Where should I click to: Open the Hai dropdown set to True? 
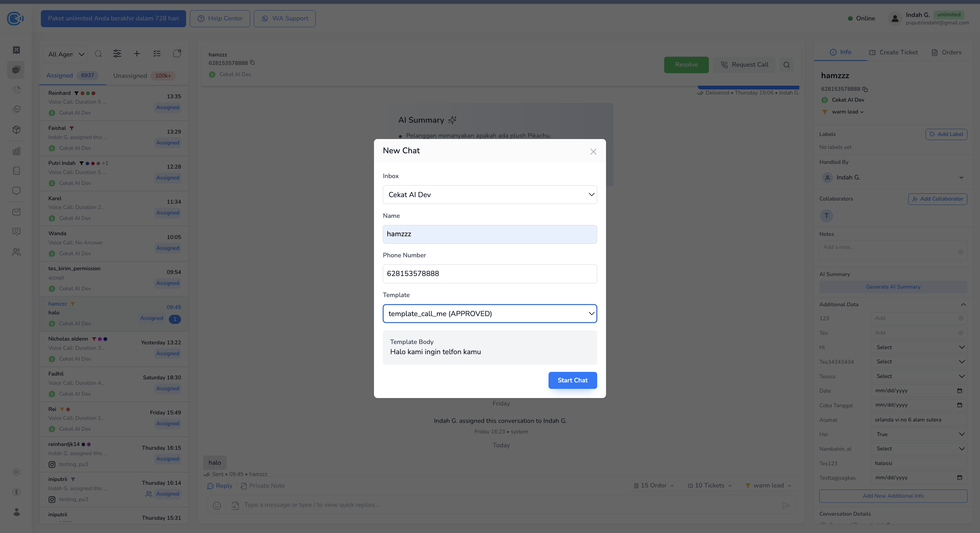click(x=919, y=434)
